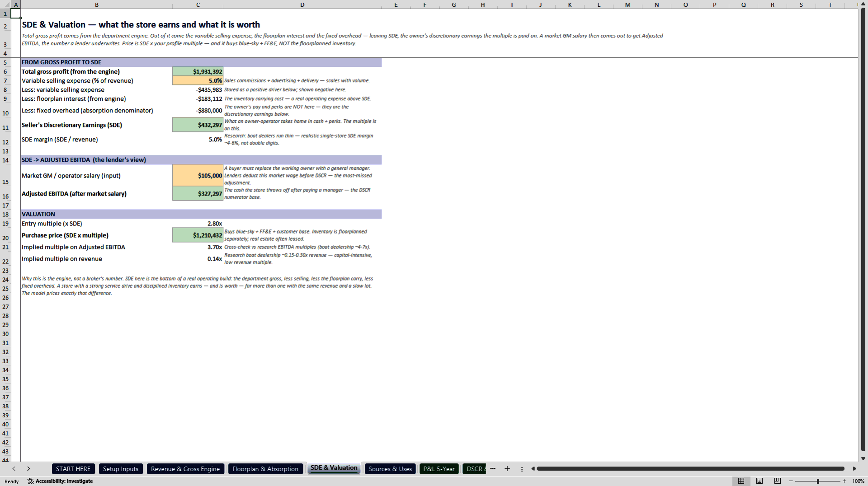Select Total gross profit value $1,931,392
The width and height of the screenshot is (868, 486).
click(198, 71)
